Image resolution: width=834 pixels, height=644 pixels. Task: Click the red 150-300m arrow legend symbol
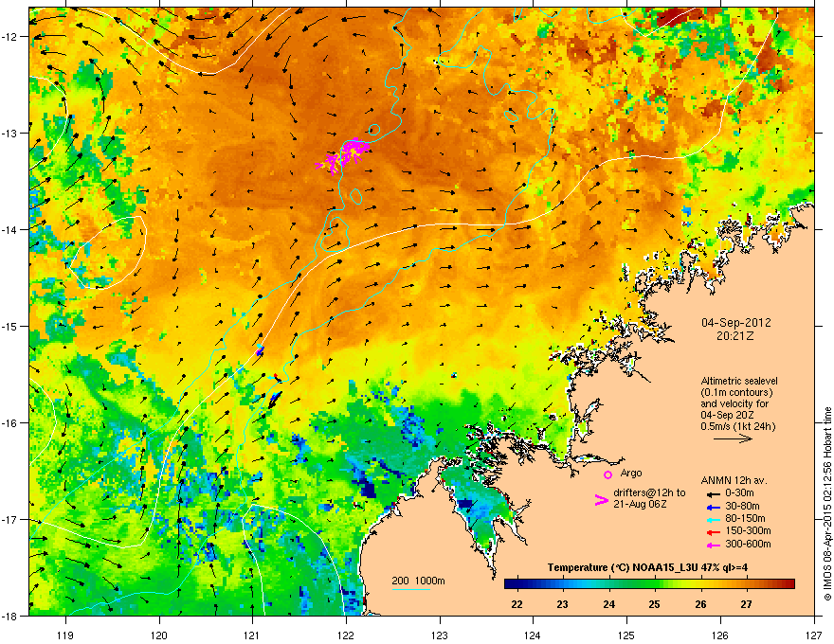(714, 532)
